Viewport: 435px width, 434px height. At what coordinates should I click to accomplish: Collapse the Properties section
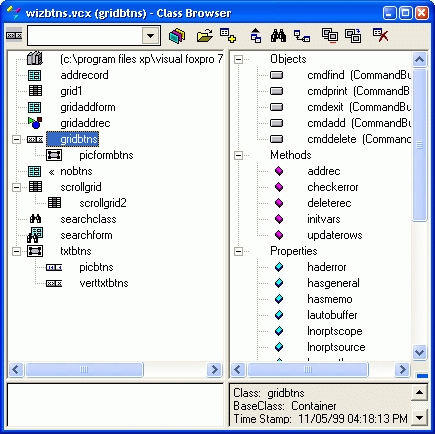[238, 251]
